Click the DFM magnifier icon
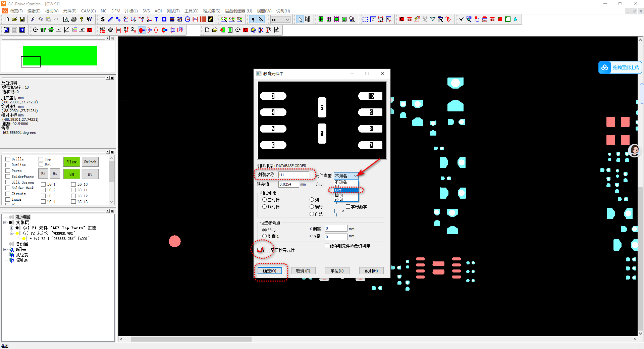Screen dimensions: 644x349 469,19
